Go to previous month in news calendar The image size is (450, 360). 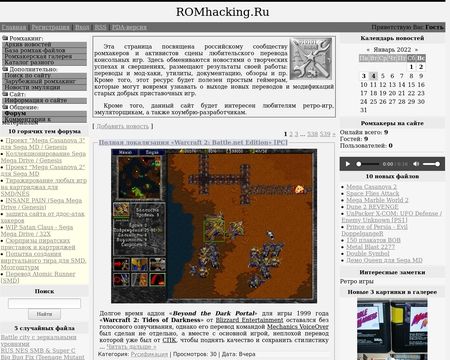tap(368, 50)
